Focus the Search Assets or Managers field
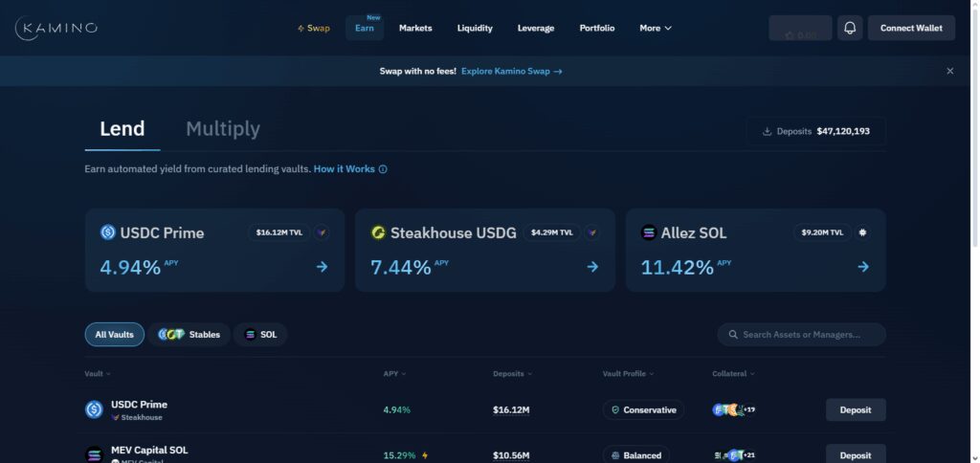The image size is (980, 463). pyautogui.click(x=801, y=335)
